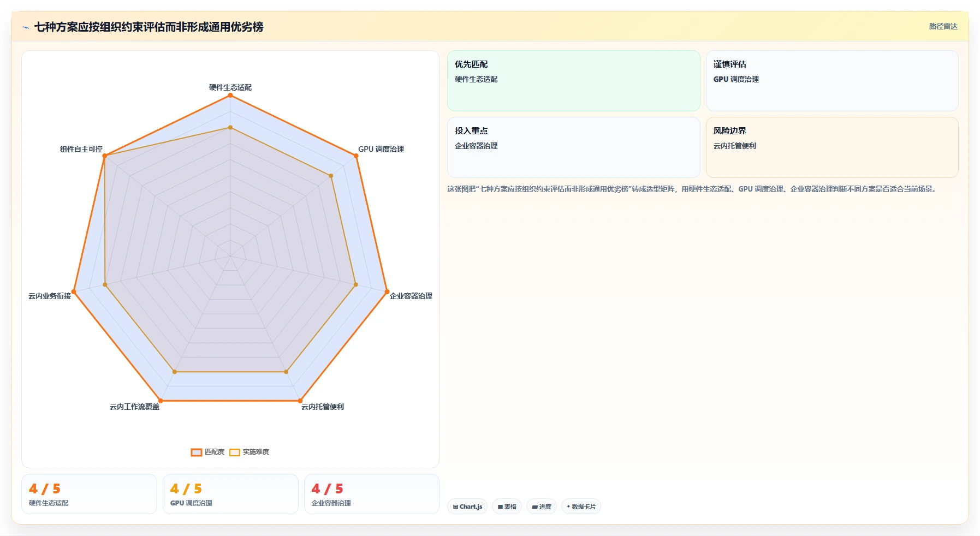Select the orange 匹配度 point on 硬件生态适配 axis
The width and height of the screenshot is (980, 536).
tap(230, 96)
